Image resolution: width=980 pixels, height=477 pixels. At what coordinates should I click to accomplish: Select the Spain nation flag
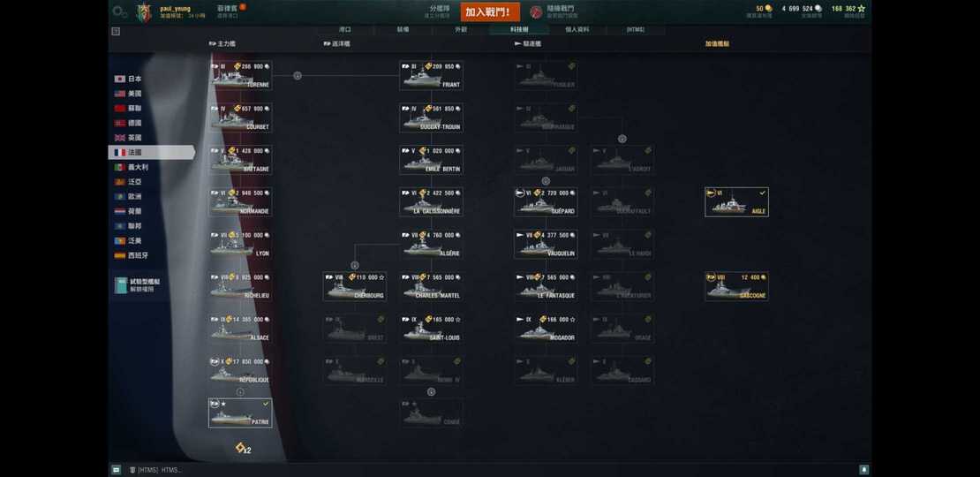pos(119,255)
